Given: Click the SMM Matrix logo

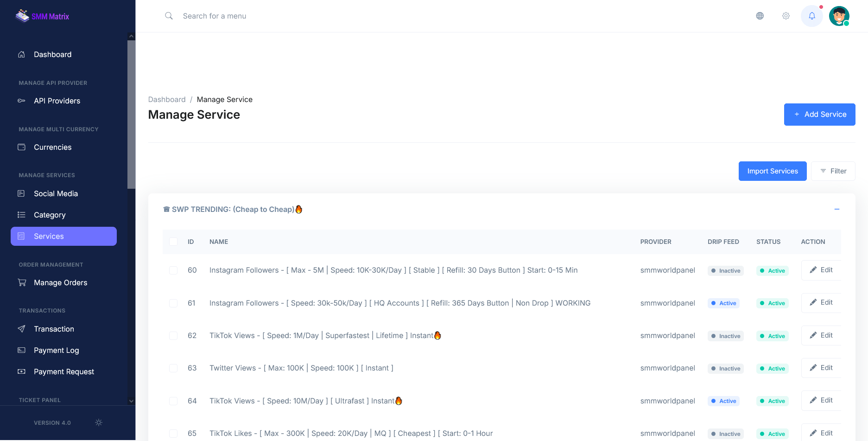Looking at the screenshot, I should coord(43,16).
